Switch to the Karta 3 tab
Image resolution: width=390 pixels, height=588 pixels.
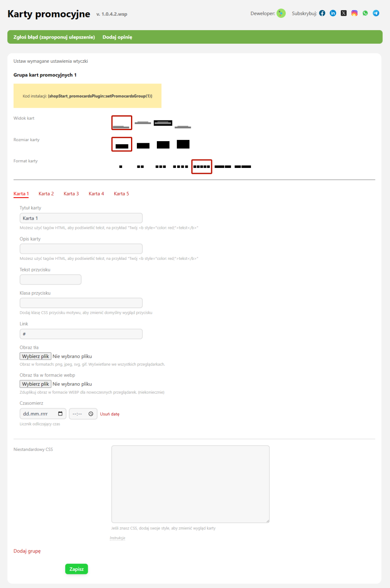tap(71, 194)
